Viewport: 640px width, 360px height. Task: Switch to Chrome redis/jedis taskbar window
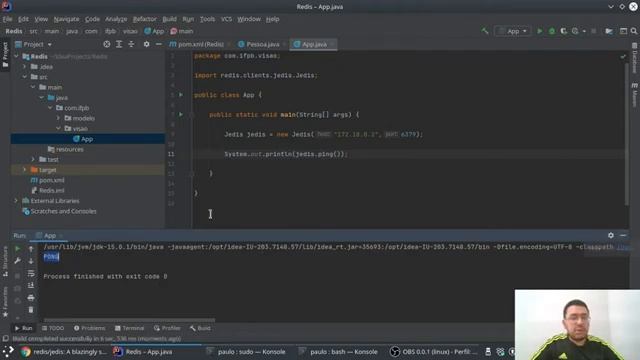(x=64, y=352)
